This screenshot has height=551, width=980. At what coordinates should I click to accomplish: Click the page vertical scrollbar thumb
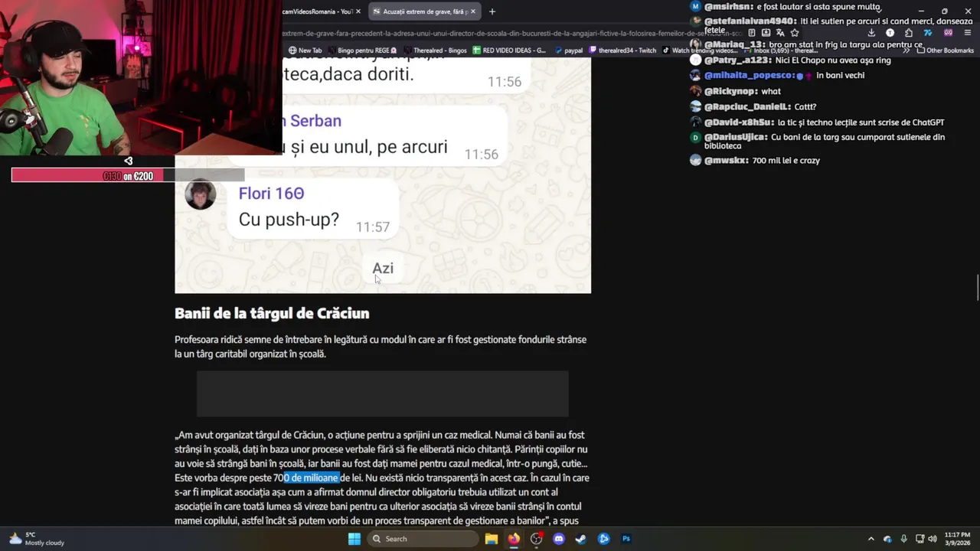(977, 288)
